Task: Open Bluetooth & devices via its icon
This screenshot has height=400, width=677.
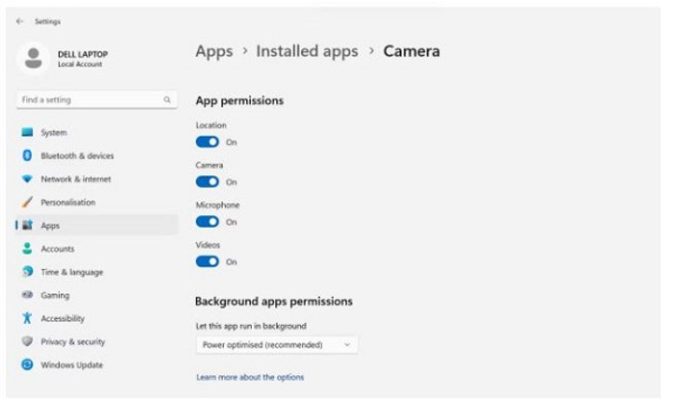Action: tap(27, 156)
